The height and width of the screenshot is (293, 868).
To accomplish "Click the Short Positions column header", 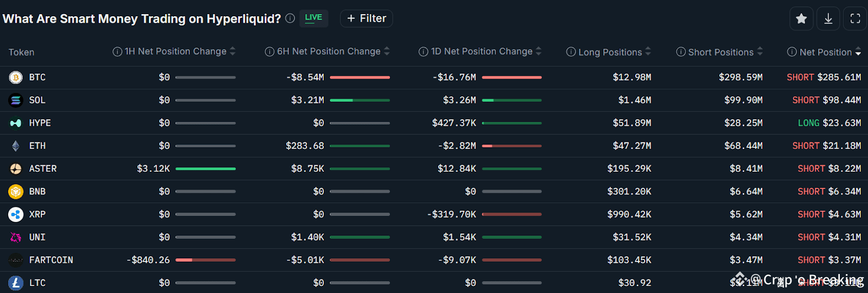I will (720, 52).
